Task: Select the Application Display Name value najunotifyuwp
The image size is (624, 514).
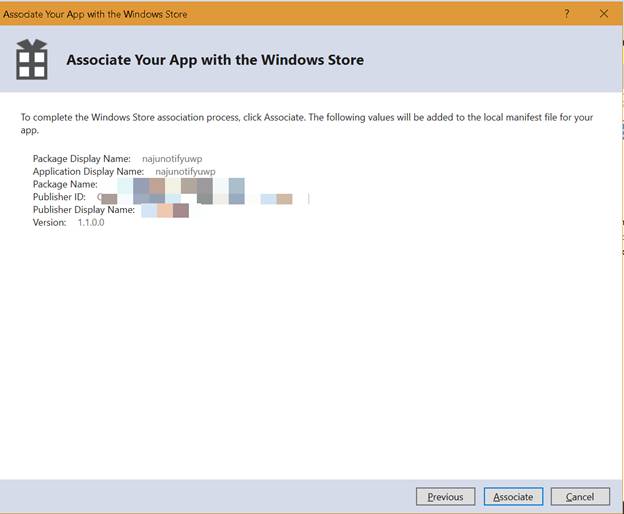Action: tap(185, 171)
